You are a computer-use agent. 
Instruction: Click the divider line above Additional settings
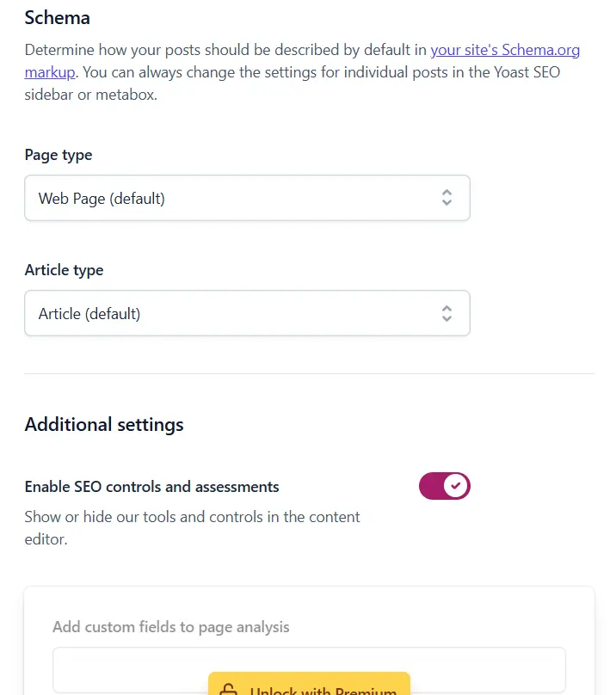pos(309,374)
